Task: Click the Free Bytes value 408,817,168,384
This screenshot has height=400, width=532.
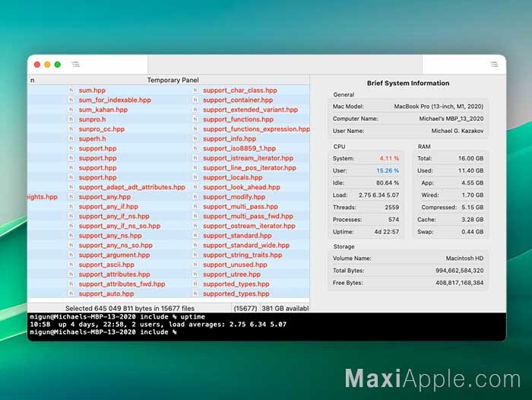Action: tap(459, 283)
